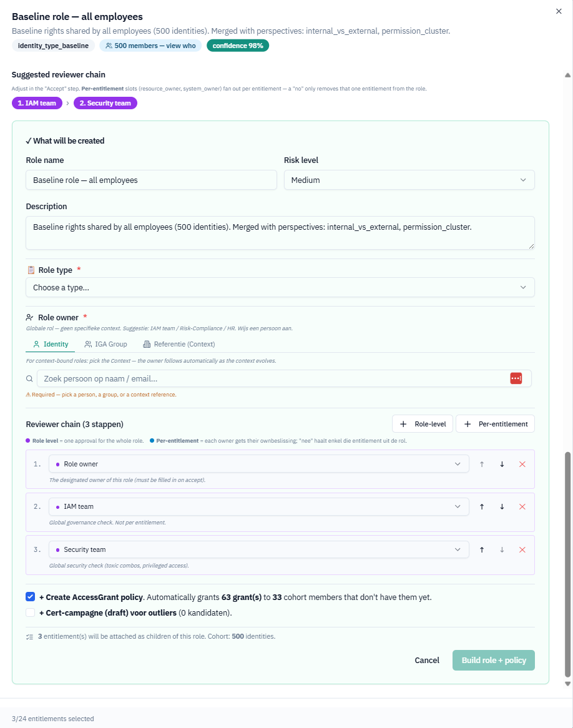The image size is (573, 728).
Task: Open the Role type dropdown
Action: 280,287
